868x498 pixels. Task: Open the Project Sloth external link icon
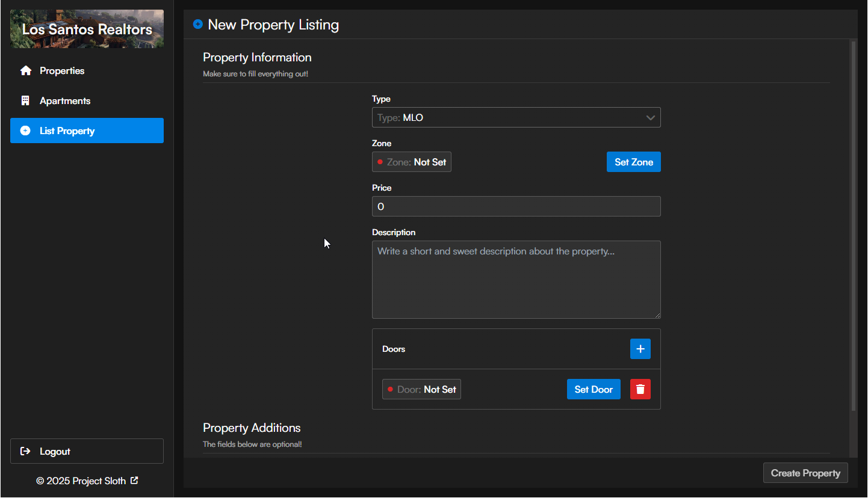(134, 481)
